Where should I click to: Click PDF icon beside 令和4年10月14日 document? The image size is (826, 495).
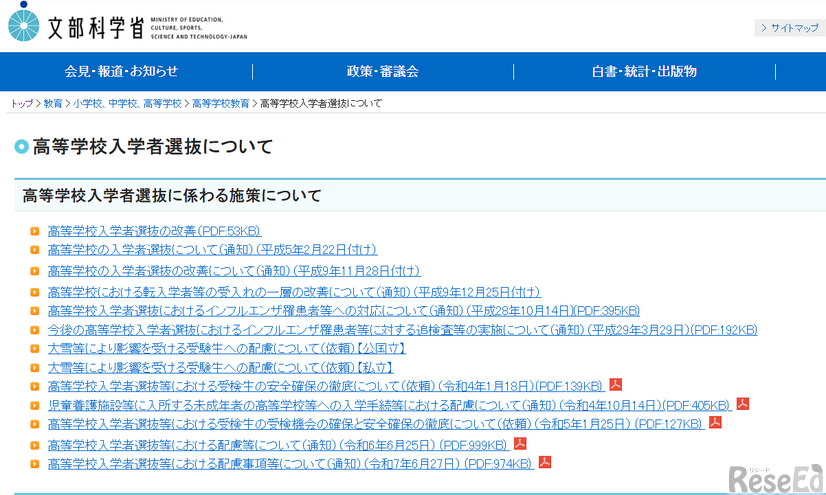743,404
